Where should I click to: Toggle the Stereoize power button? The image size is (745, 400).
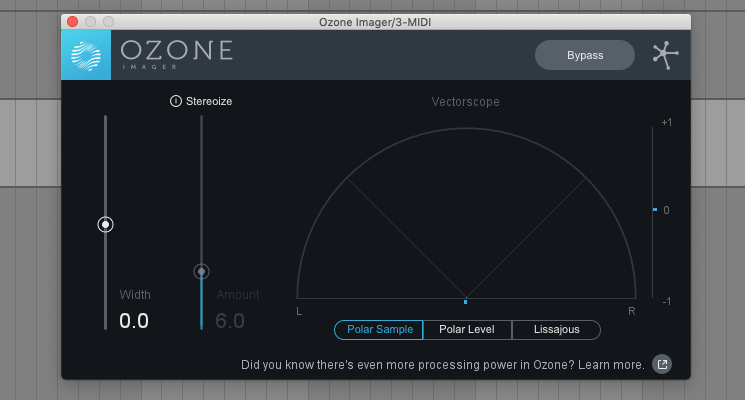tap(176, 101)
